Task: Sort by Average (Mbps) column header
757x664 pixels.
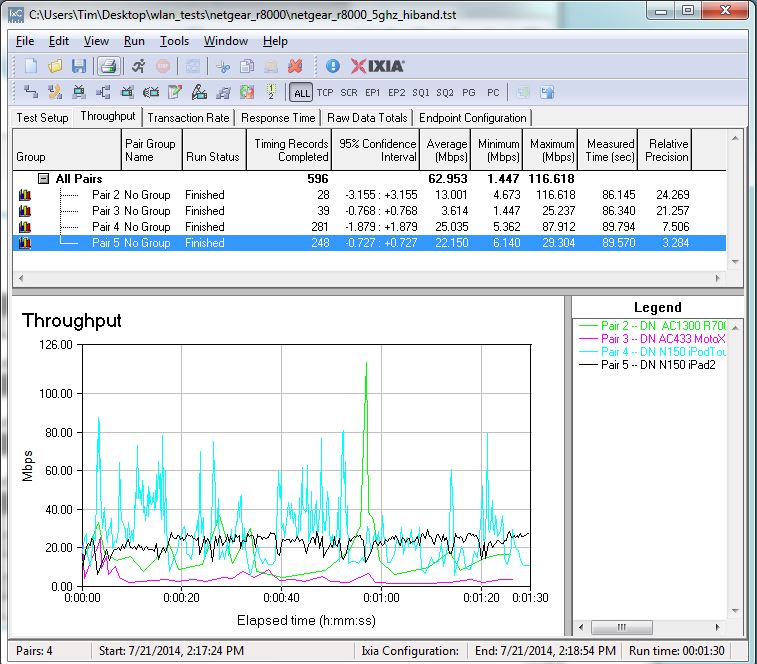Action: [447, 150]
